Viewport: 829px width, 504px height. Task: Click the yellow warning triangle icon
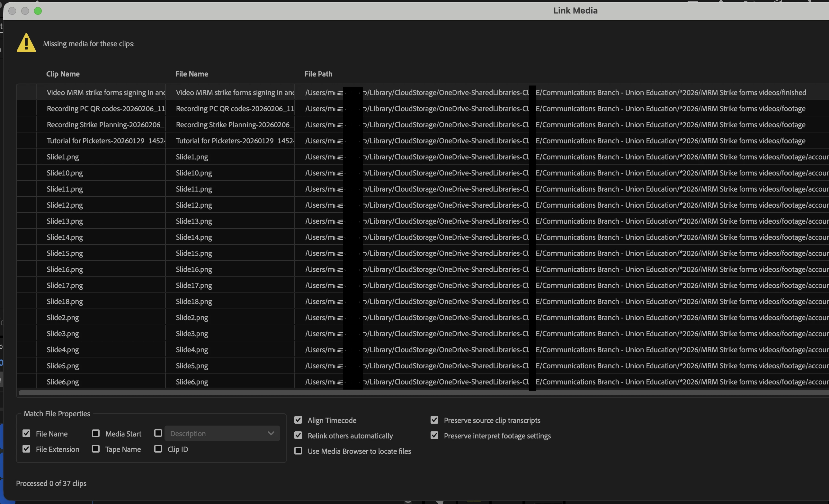[26, 43]
